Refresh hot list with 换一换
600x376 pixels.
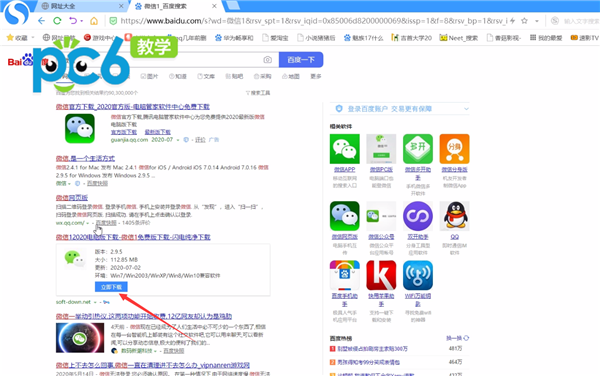click(458, 338)
